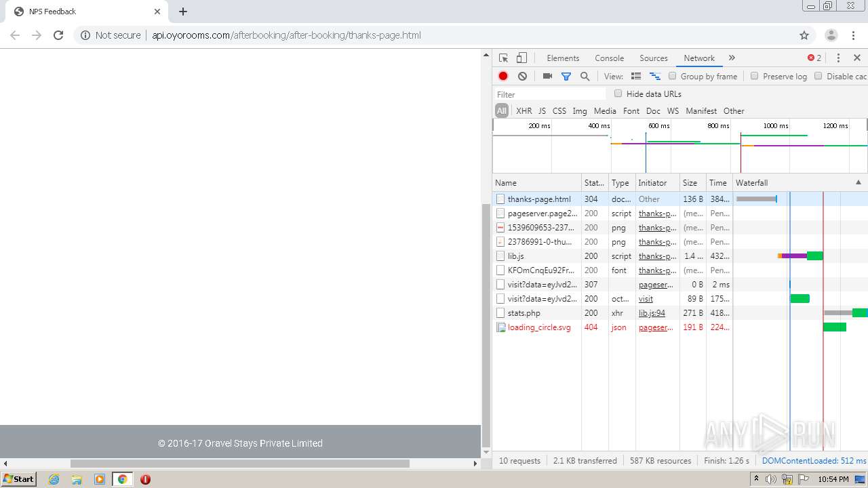Sort requests by Time column

(x=719, y=183)
